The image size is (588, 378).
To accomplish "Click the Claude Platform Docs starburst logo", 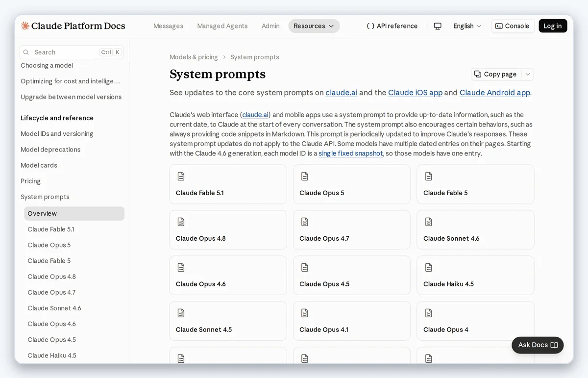I will (25, 26).
